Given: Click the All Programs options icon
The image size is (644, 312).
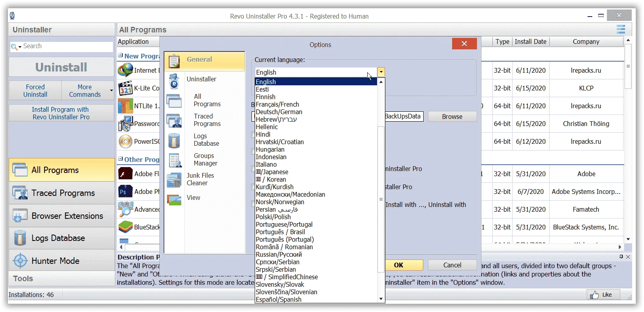Looking at the screenshot, I should click(174, 101).
